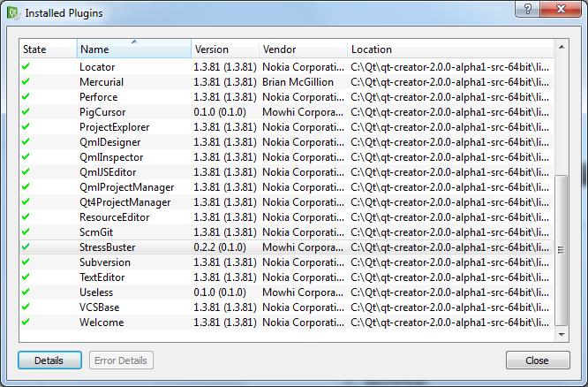This screenshot has height=387, width=588.
Task: Click the Mercurial version 1.3.81 cell
Action: coord(225,82)
